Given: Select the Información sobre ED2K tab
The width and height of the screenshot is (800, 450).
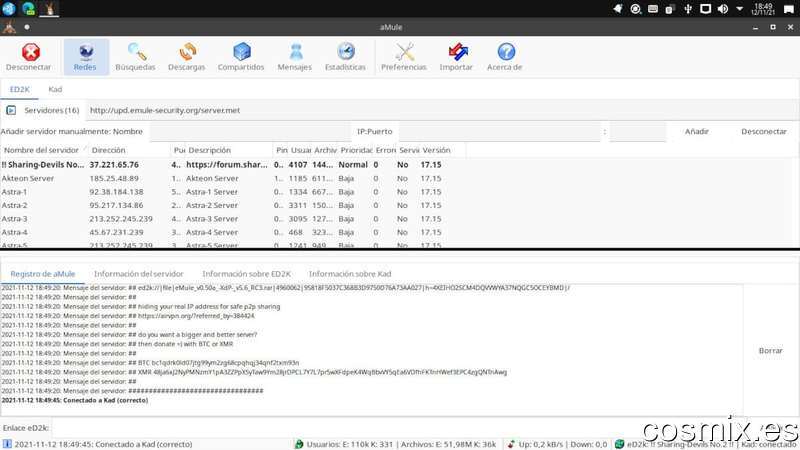Looking at the screenshot, I should tap(246, 274).
